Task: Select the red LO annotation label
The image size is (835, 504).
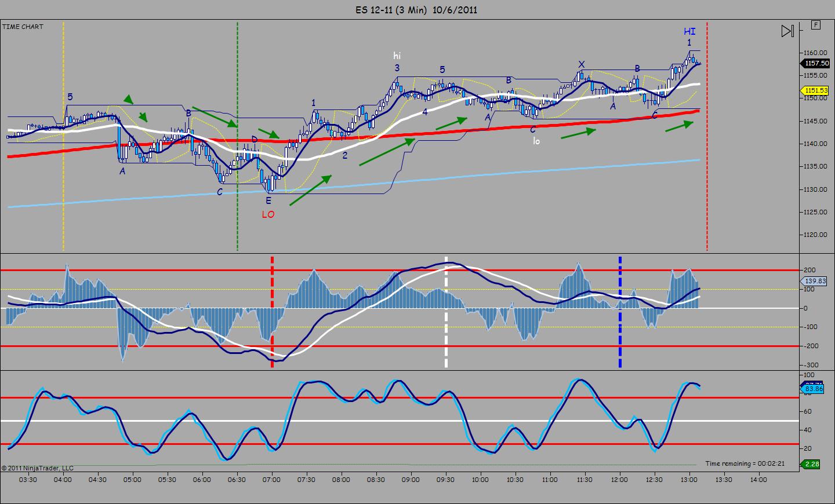Action: tap(268, 214)
